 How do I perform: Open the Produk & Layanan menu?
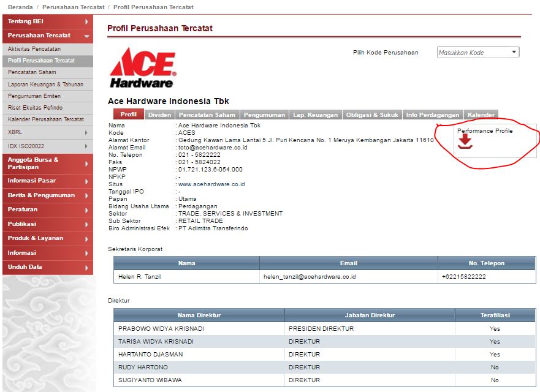click(x=48, y=238)
